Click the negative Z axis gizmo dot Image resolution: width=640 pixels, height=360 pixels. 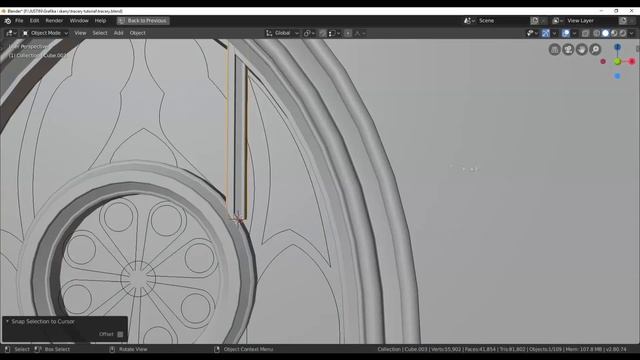(618, 76)
